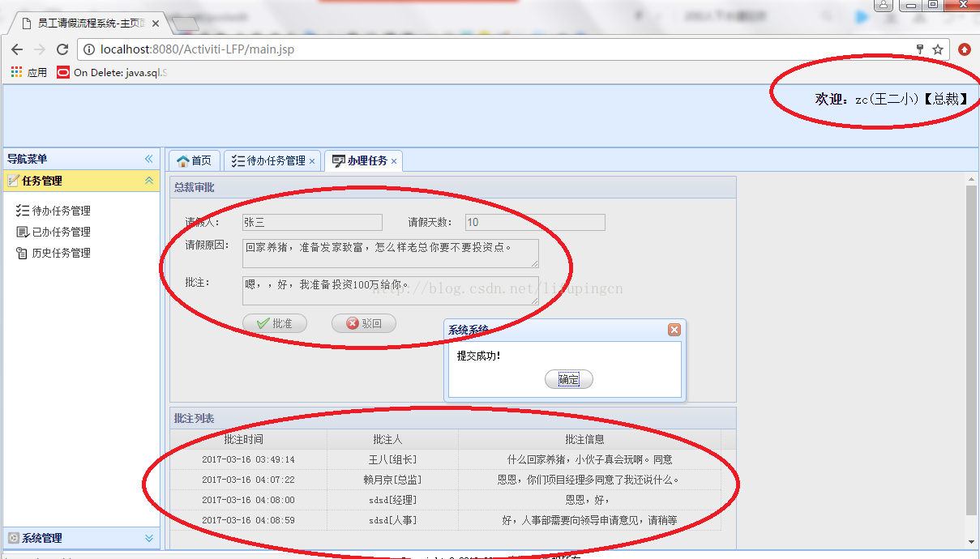Open the Apps grid bookmark icon
This screenshot has width=980, height=559.
[16, 72]
